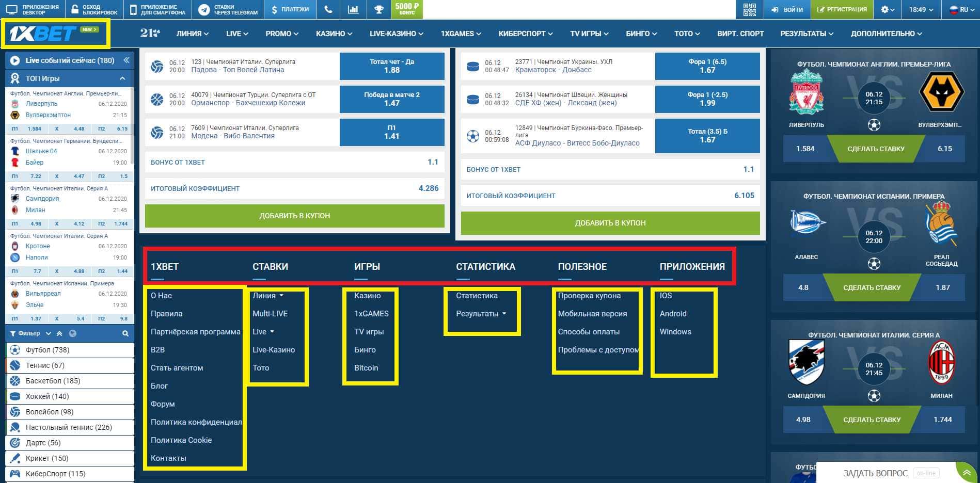Open Обход блокировок lock shortcut
Screen dimensions: 980x483
[94, 9]
